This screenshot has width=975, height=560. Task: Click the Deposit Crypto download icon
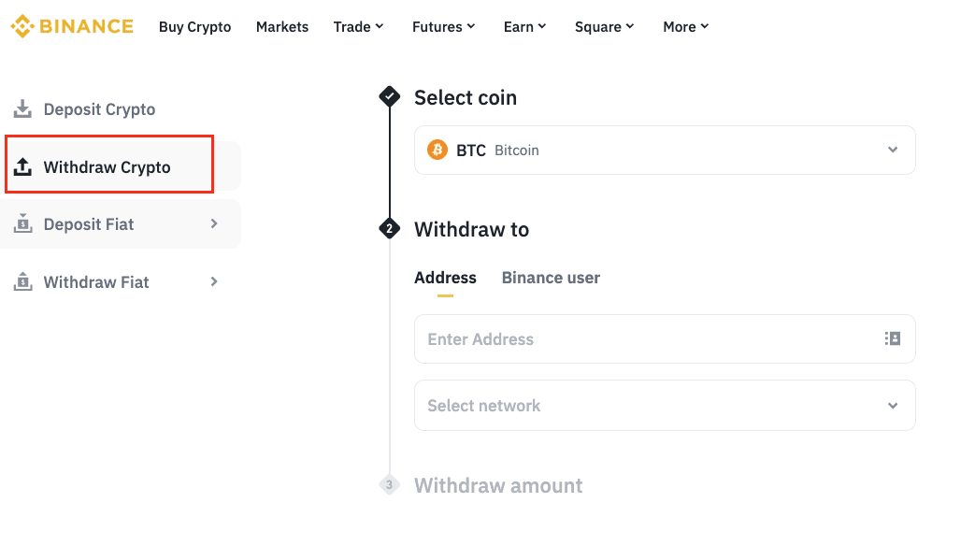pos(23,108)
